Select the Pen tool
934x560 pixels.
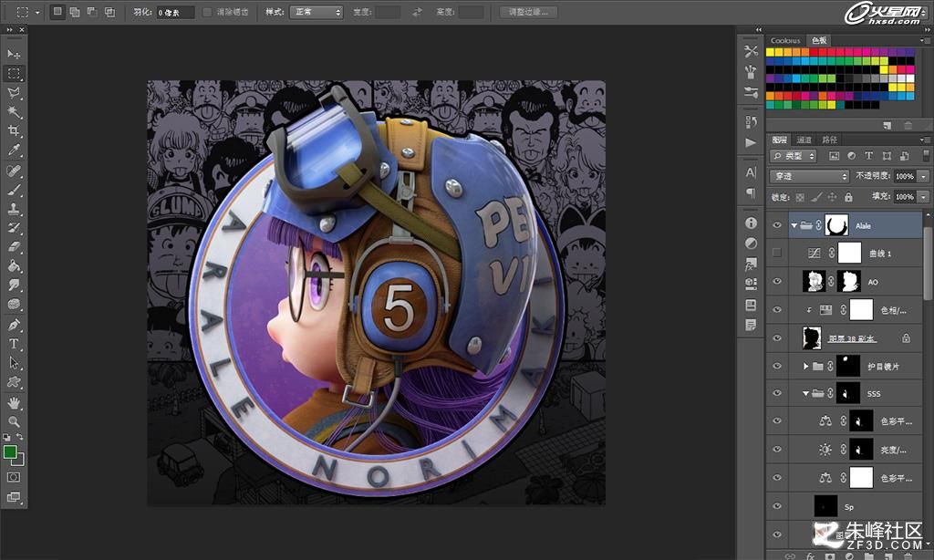13,325
